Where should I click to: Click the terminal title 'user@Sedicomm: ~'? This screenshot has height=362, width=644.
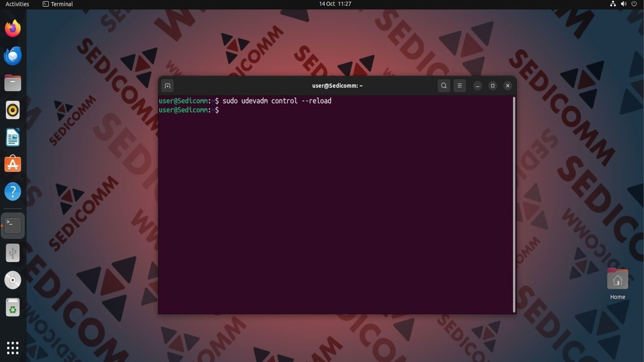tap(337, 86)
